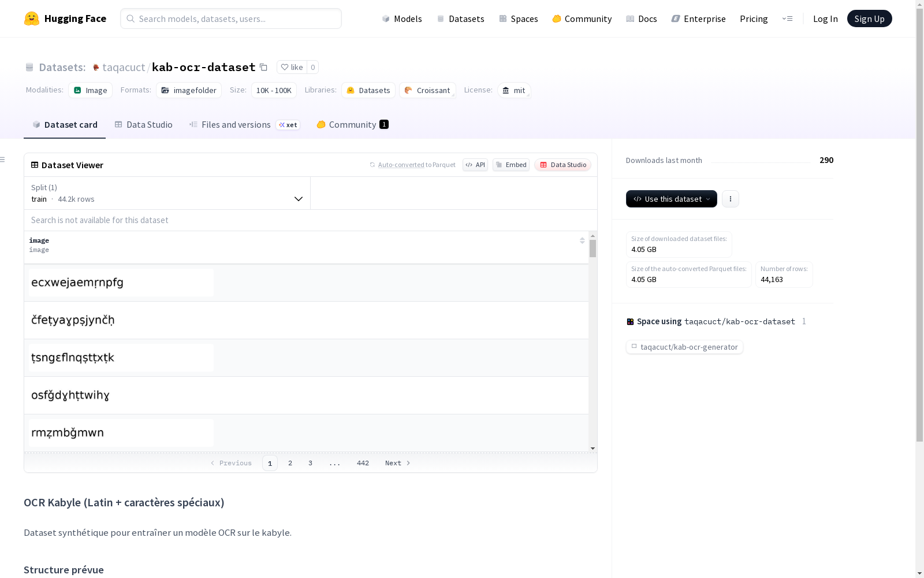The height and width of the screenshot is (578, 924).
Task: Click the viewer scrollbar down arrow
Action: 593,449
